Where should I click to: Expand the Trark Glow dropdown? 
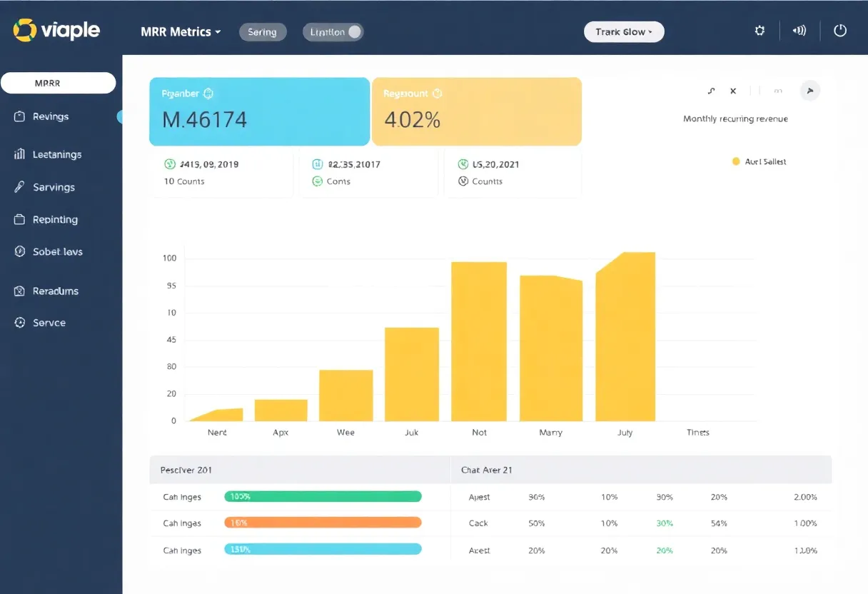(x=624, y=32)
